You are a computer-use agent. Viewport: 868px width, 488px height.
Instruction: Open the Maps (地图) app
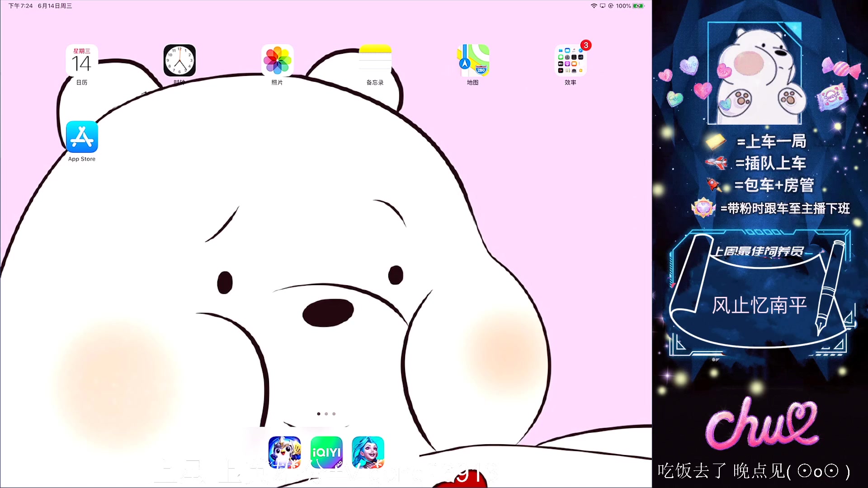(472, 61)
